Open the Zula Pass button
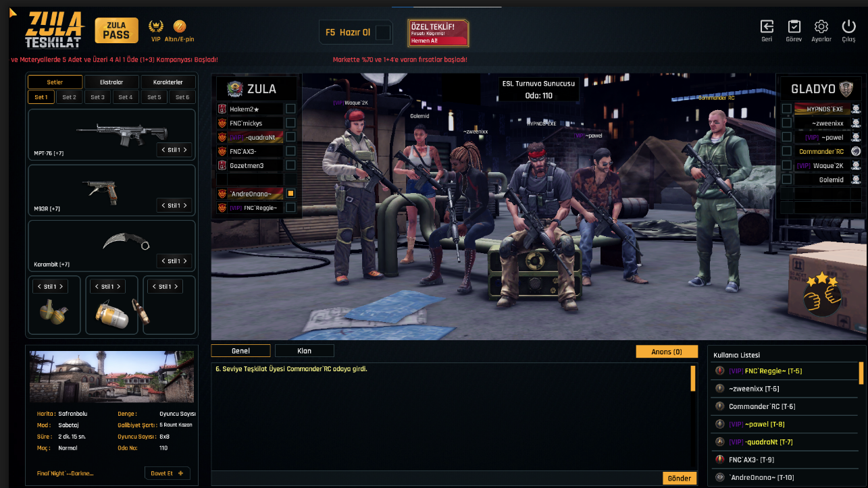The image size is (868, 488). point(116,30)
